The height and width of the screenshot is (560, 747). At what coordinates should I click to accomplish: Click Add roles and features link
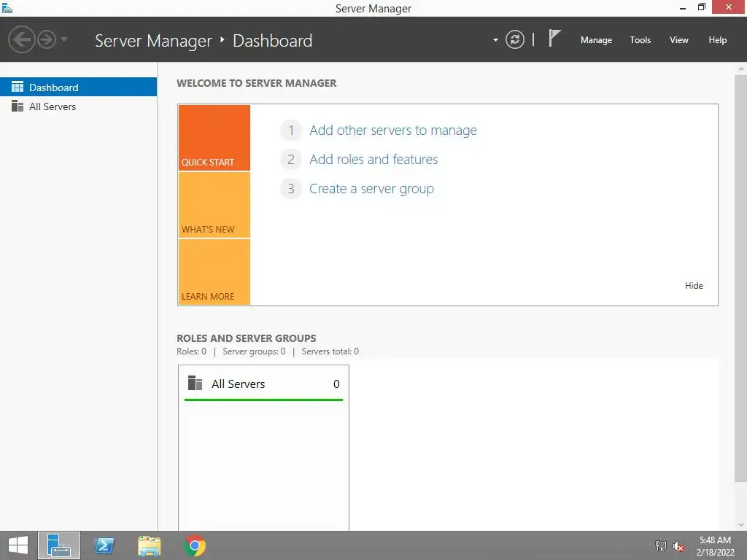373,159
